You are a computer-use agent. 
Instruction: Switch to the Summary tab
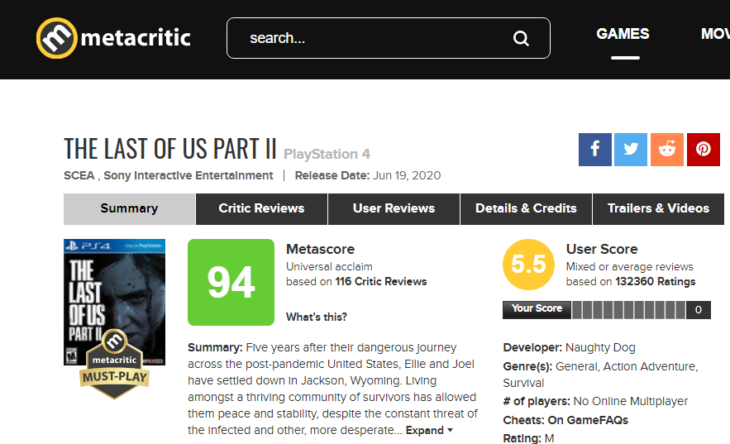click(x=129, y=209)
